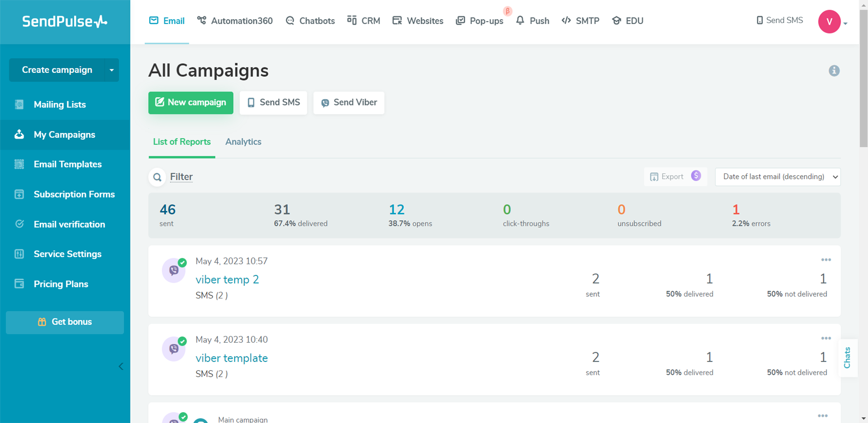
Task: Open Automation360
Action: (x=234, y=20)
